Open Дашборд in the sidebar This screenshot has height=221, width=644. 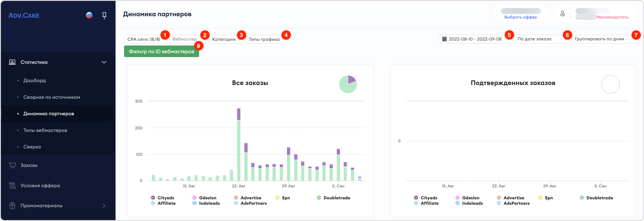click(x=35, y=81)
